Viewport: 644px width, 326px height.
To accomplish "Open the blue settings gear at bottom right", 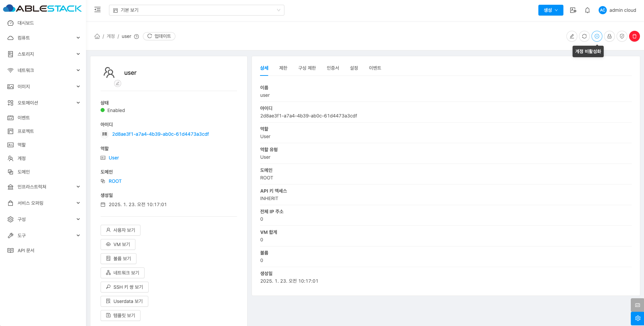I will [637, 318].
